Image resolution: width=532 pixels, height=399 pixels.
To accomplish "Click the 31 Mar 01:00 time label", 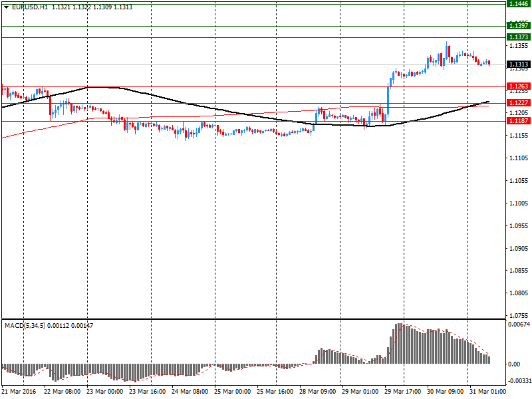I will pos(487,391).
